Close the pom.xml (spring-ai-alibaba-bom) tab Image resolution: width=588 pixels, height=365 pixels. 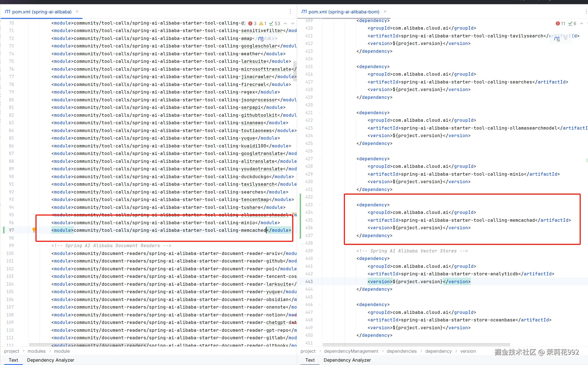tap(385, 11)
